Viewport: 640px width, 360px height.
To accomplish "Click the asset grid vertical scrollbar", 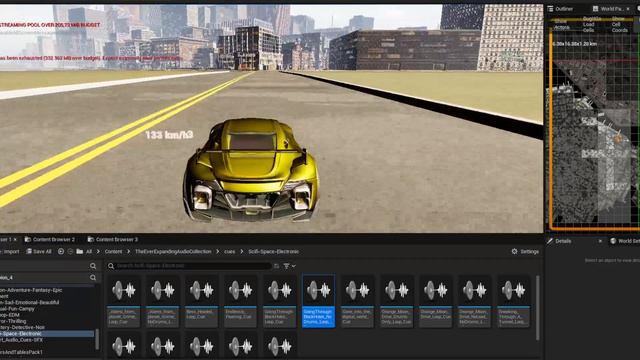I will [x=538, y=308].
